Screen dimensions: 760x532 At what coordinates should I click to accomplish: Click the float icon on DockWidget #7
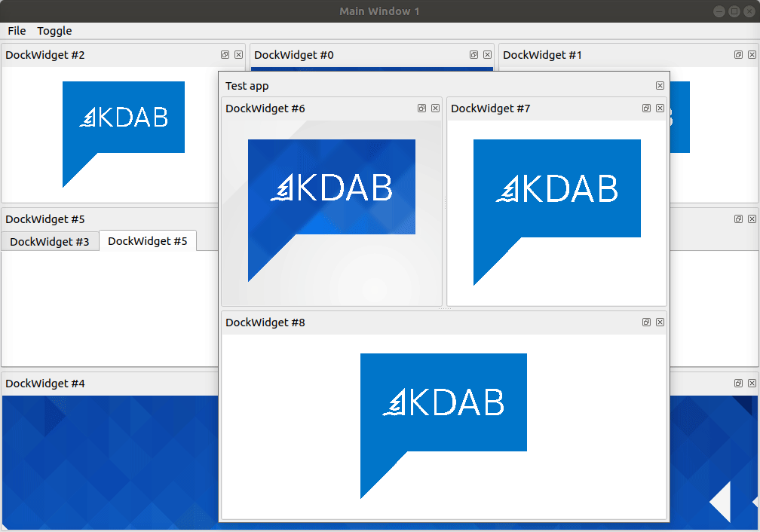(x=646, y=108)
